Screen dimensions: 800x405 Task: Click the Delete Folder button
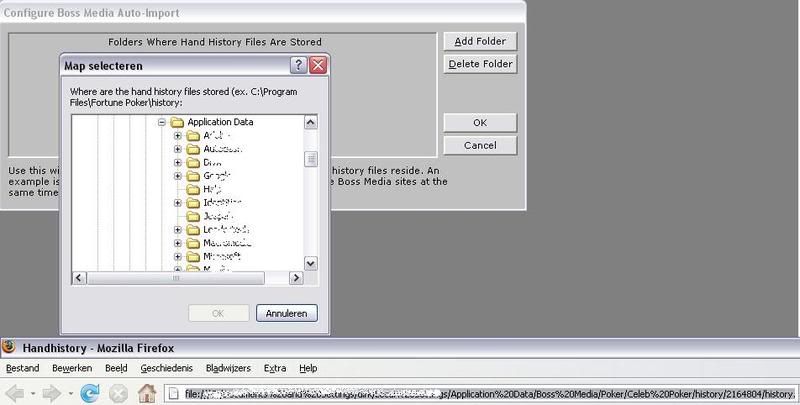[x=480, y=64]
